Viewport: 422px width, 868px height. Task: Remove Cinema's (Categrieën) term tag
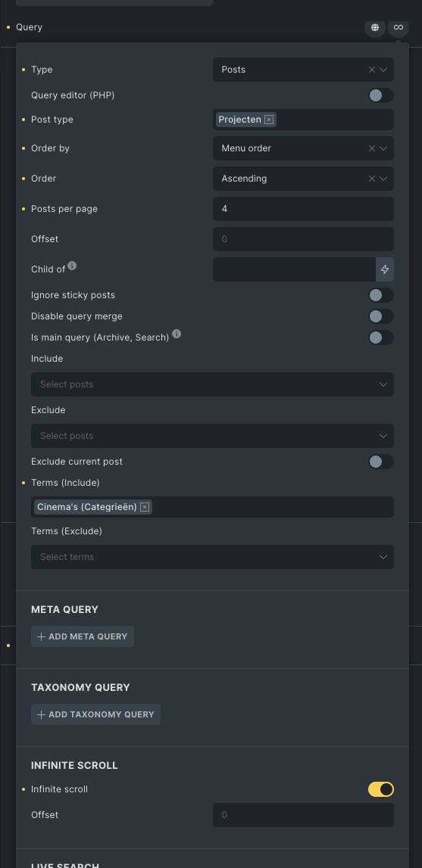pos(145,507)
